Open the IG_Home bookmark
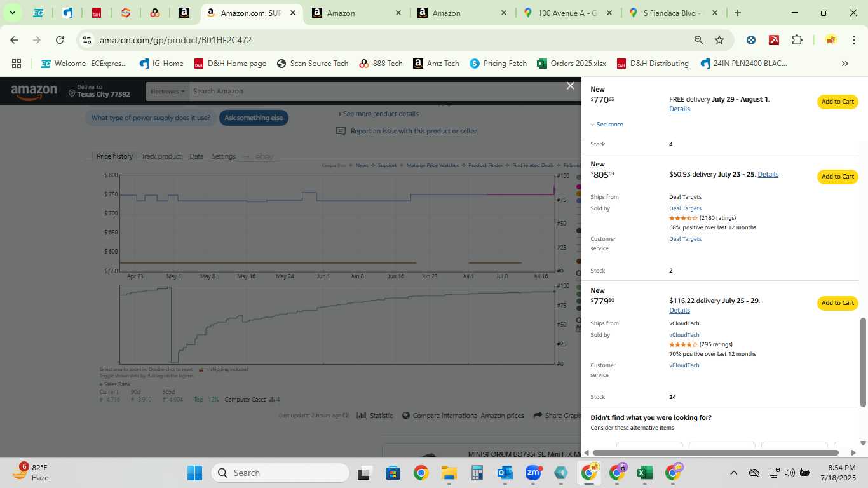Image resolution: width=868 pixels, height=488 pixels. click(161, 64)
